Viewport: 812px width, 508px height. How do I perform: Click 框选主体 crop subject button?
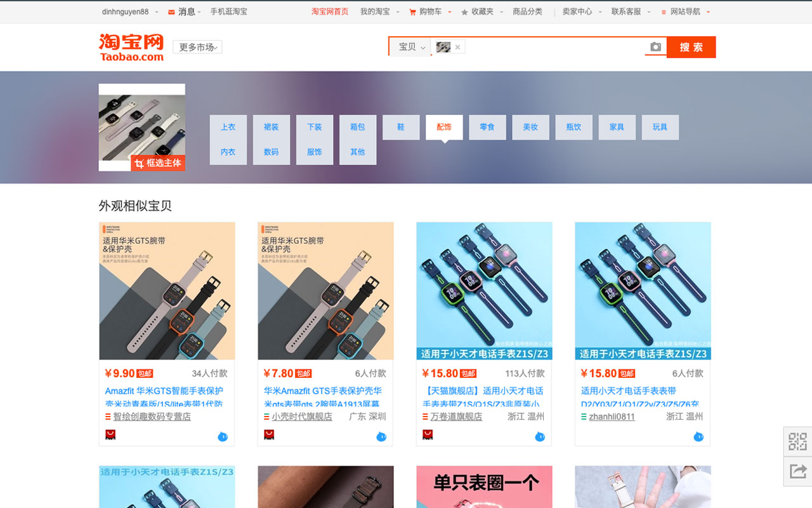(158, 163)
